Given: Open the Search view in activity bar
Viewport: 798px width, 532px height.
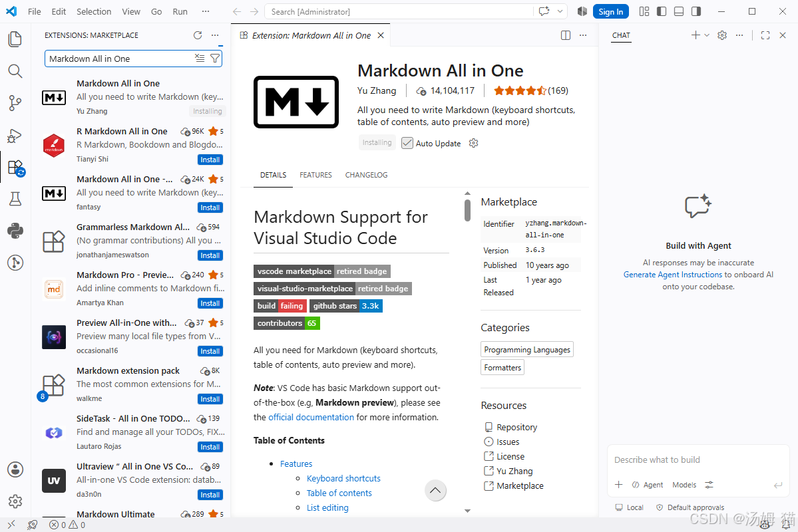Looking at the screenshot, I should pos(15,71).
